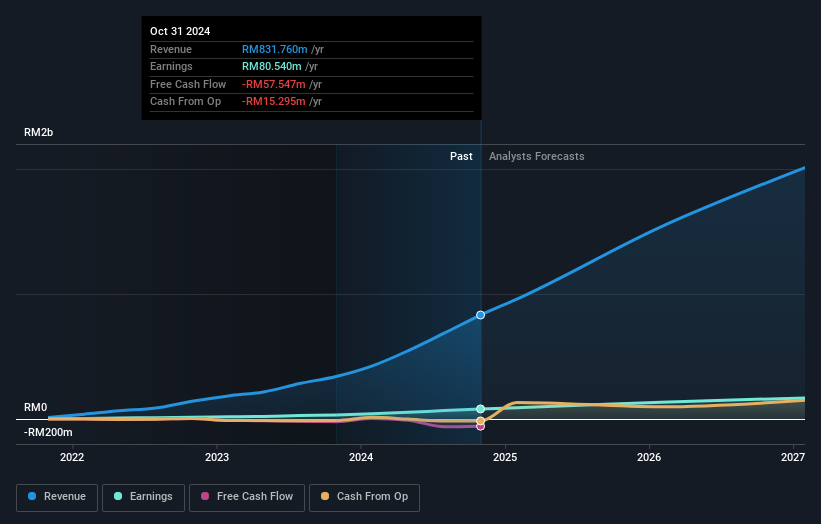
Task: Click the RM80.540m earnings value
Action: click(x=271, y=66)
